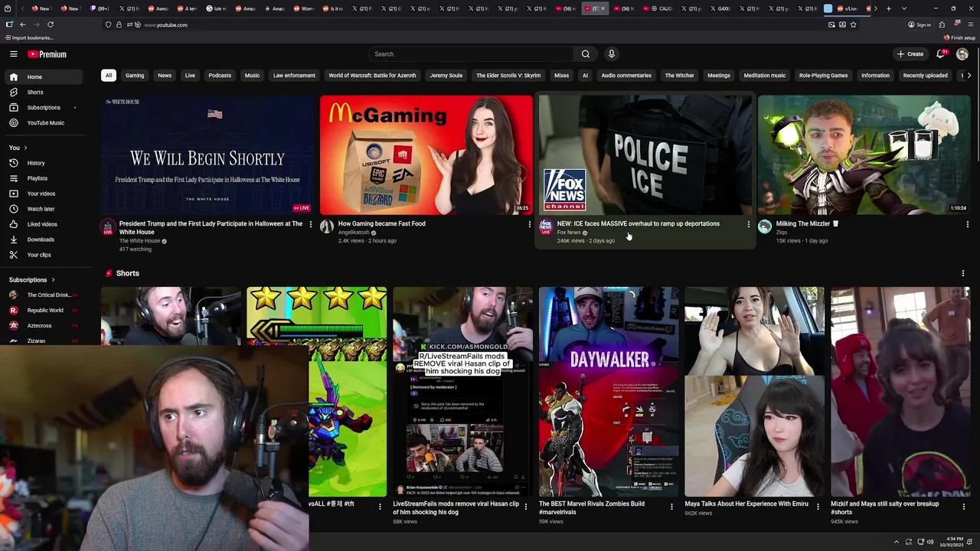Screen dimensions: 980x551
Task: Expand the You section chevron
Action: [25, 148]
